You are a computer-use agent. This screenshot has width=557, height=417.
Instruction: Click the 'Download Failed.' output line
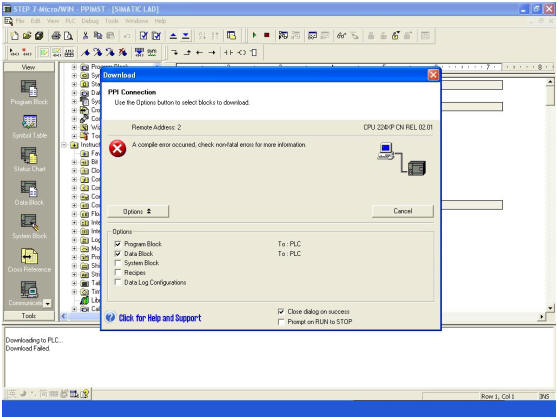[28, 348]
